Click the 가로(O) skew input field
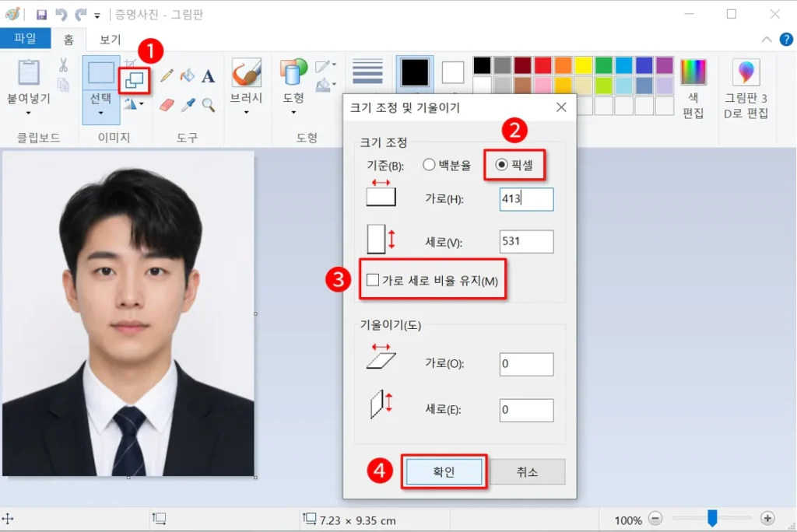 (527, 364)
